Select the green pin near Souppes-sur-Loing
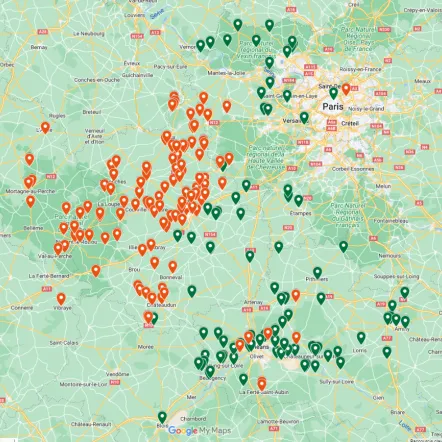 tap(405, 292)
